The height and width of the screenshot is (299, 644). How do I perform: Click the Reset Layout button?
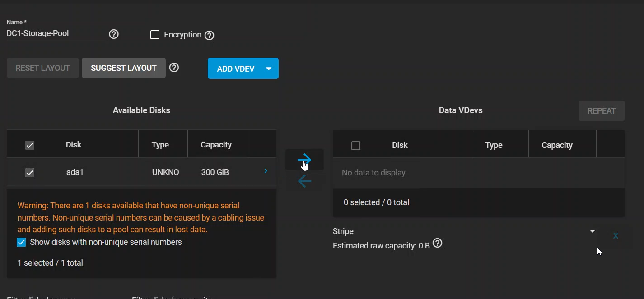click(x=43, y=68)
